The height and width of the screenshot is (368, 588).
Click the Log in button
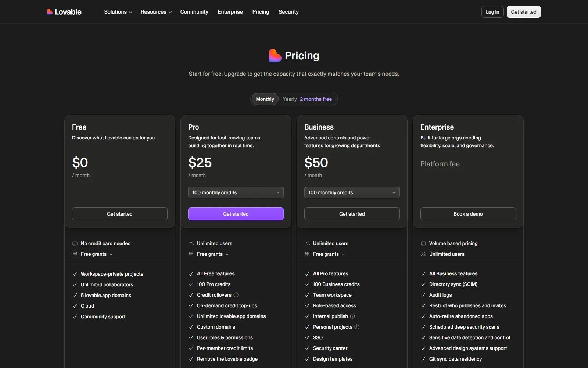pyautogui.click(x=492, y=12)
